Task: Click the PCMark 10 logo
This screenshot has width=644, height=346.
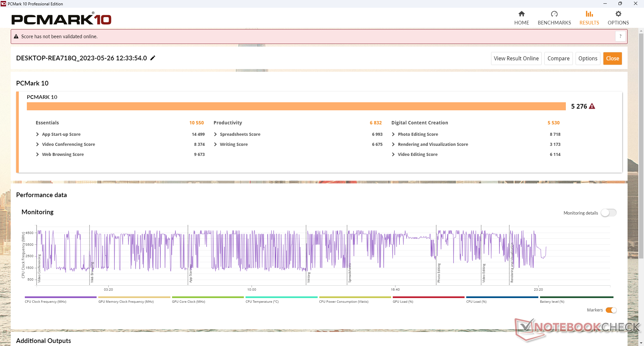Action: (61, 19)
